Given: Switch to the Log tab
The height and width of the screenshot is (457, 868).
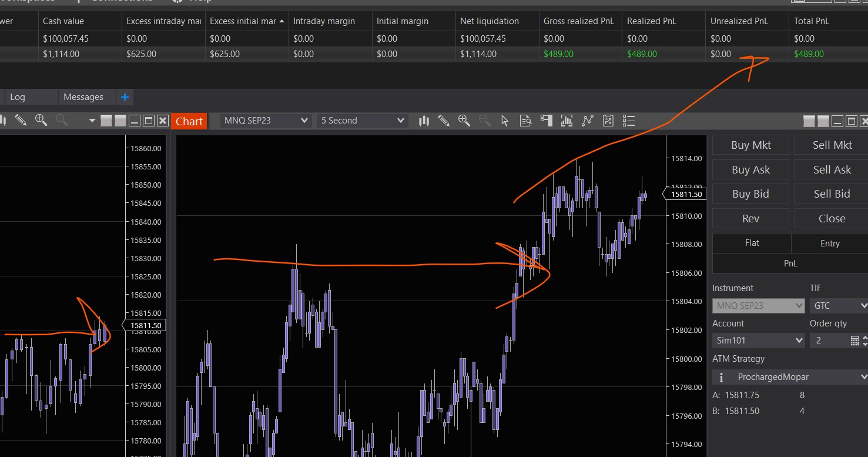Looking at the screenshot, I should click(x=18, y=97).
